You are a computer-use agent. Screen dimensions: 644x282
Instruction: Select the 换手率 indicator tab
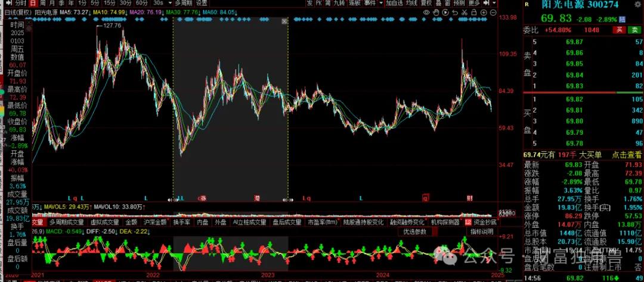pyautogui.click(x=181, y=222)
